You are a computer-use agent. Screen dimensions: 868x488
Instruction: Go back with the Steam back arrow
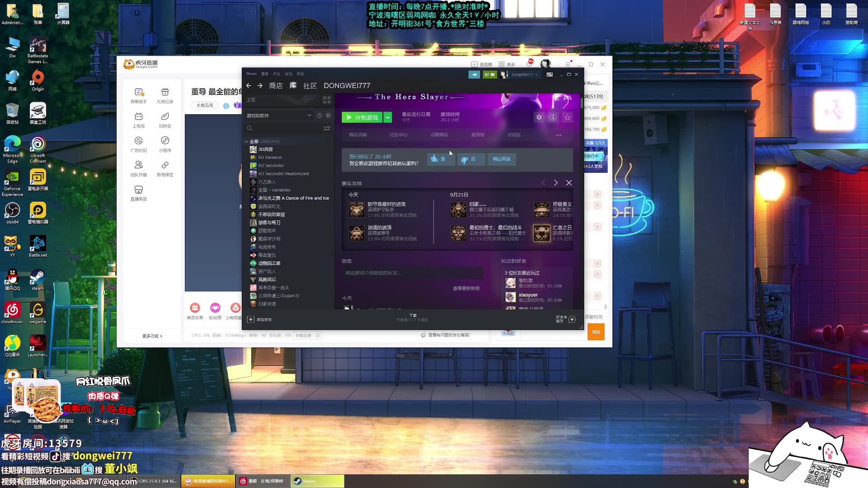(249, 86)
